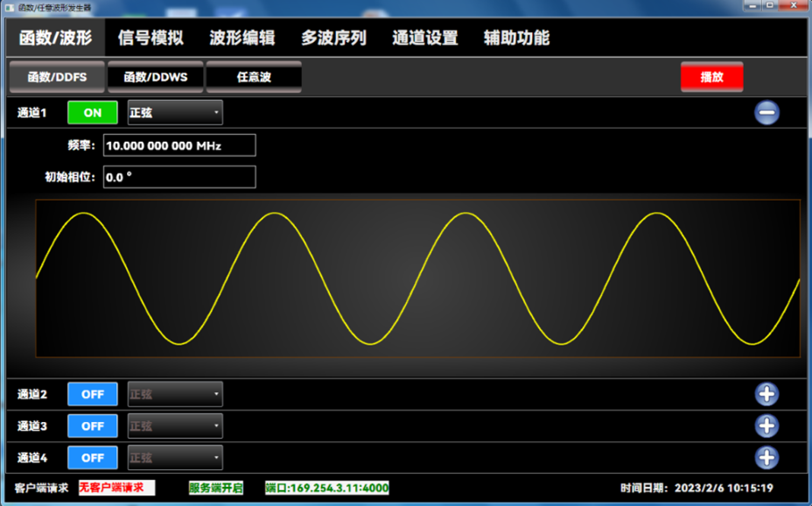Viewport: 812px width, 506px height.
Task: Switch to 信号模拟 tab
Action: click(150, 38)
